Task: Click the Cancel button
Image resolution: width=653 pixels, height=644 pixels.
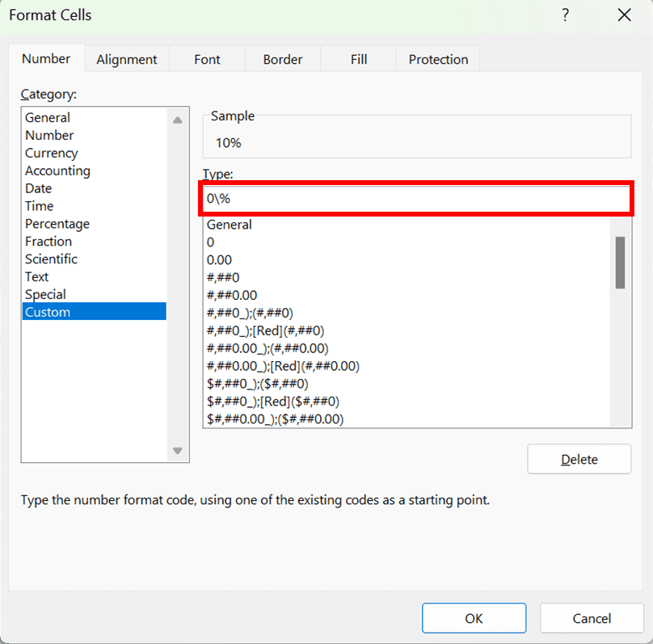Action: click(592, 618)
